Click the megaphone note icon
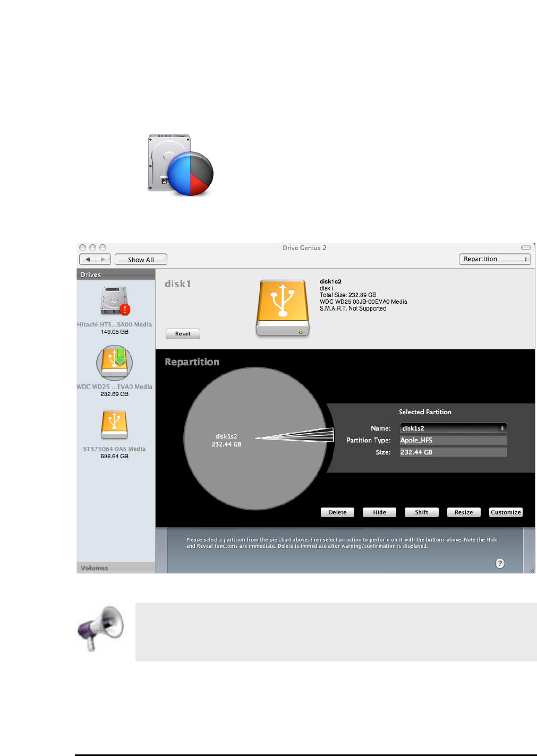This screenshot has width=537, height=756. (101, 629)
